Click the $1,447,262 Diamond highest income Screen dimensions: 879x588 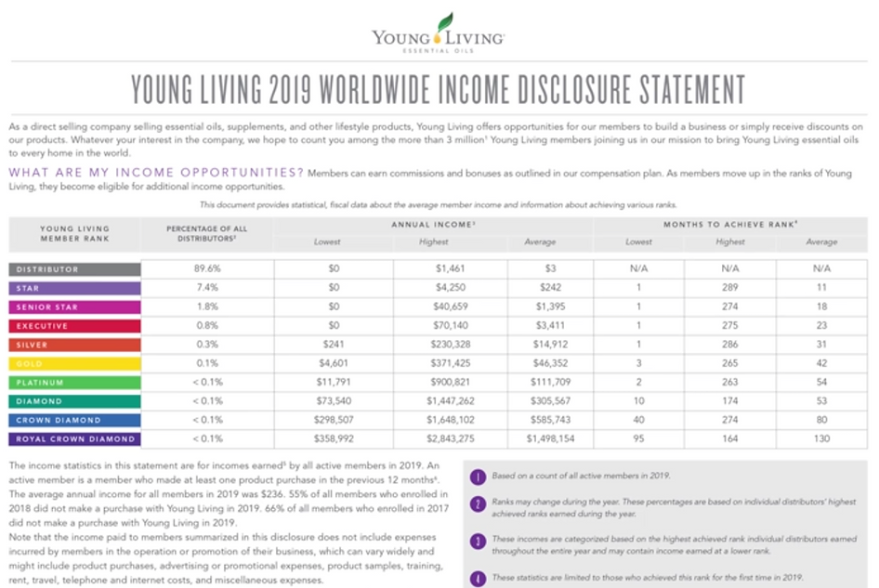[450, 400]
